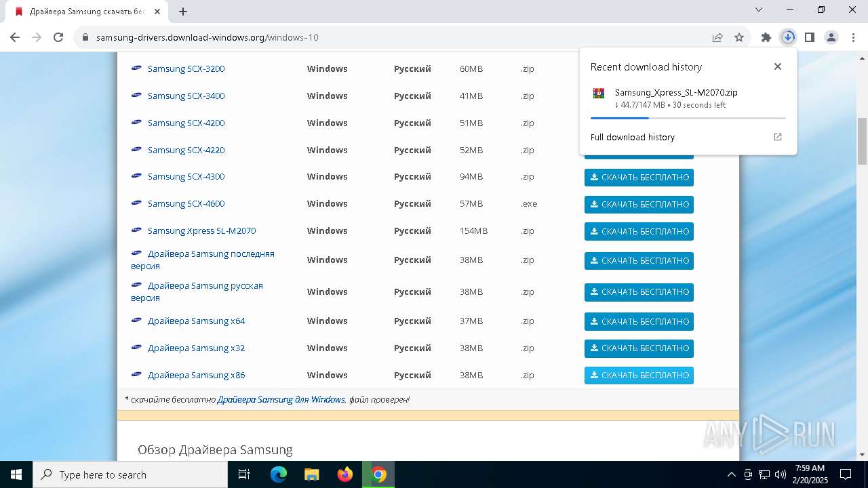Select the .exe format cell
Viewport: 868px width, 488px height.
(529, 203)
